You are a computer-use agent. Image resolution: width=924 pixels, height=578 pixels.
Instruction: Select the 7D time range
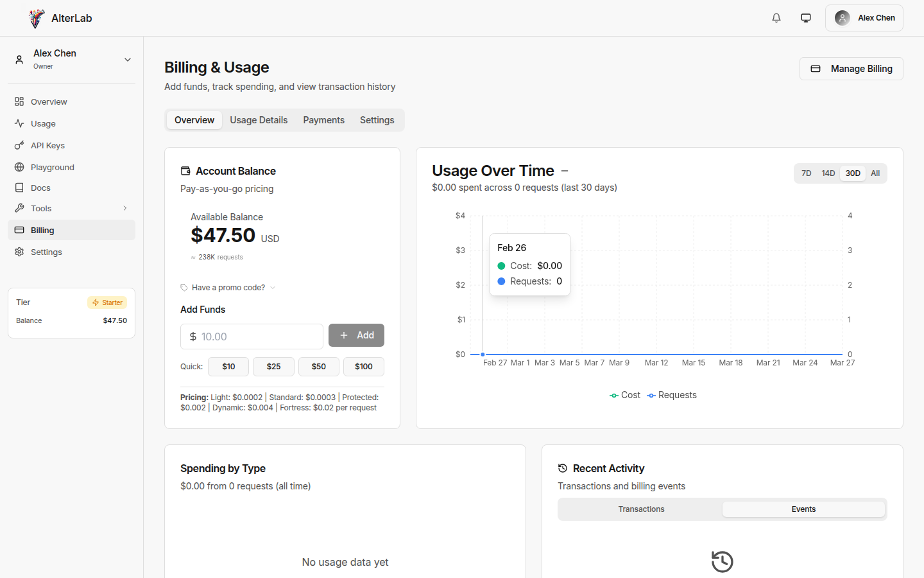[x=807, y=173]
